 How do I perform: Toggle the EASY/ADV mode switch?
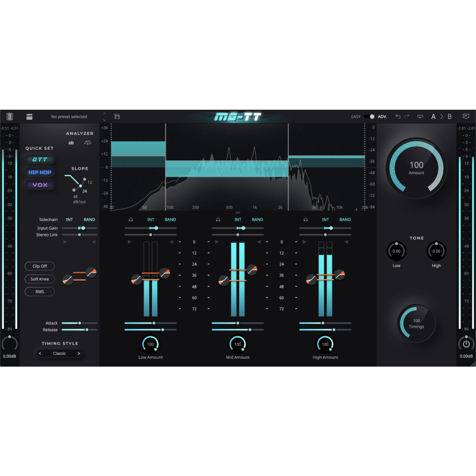click(369, 116)
